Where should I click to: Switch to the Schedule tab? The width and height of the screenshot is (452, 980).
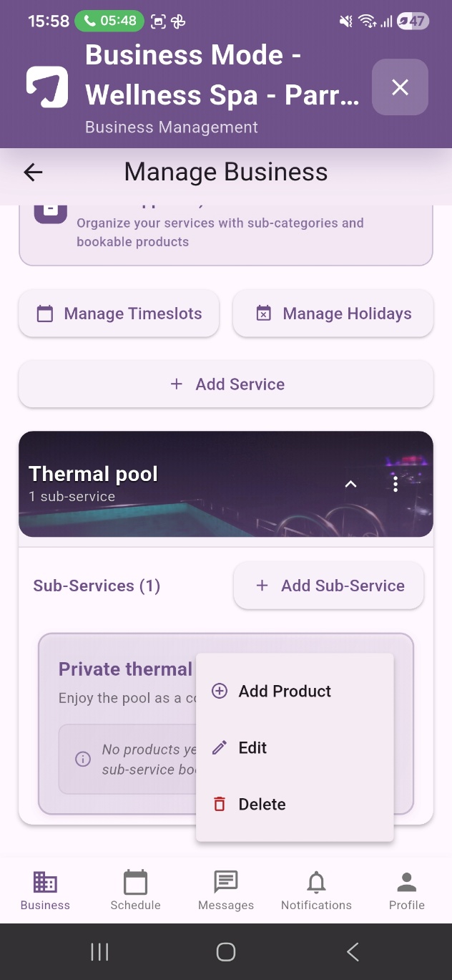(135, 890)
